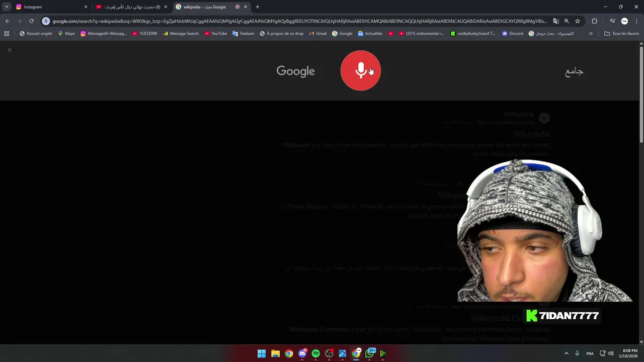Click the taskbar microphone tray icon
Viewport: 644px width, 362px height.
click(577, 353)
